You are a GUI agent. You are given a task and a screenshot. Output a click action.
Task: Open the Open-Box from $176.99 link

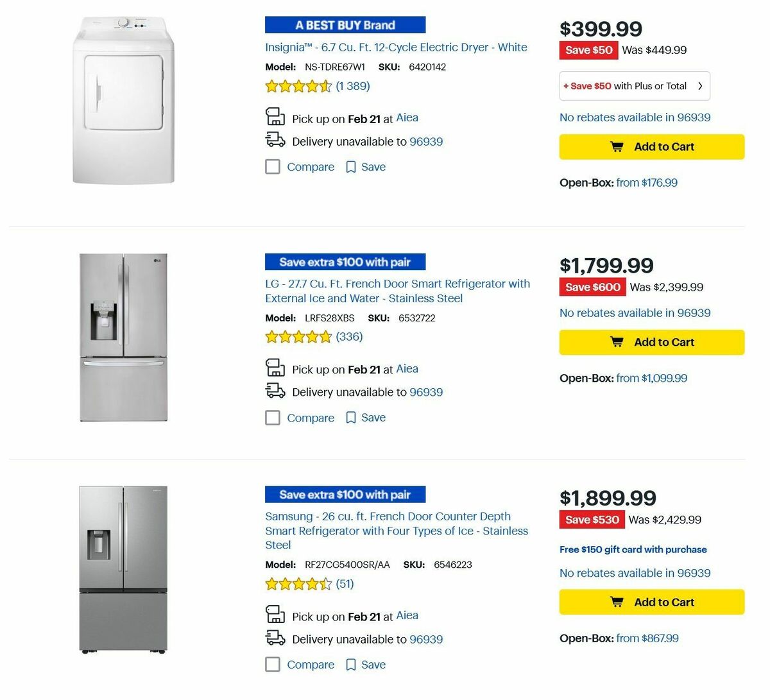pyautogui.click(x=647, y=182)
